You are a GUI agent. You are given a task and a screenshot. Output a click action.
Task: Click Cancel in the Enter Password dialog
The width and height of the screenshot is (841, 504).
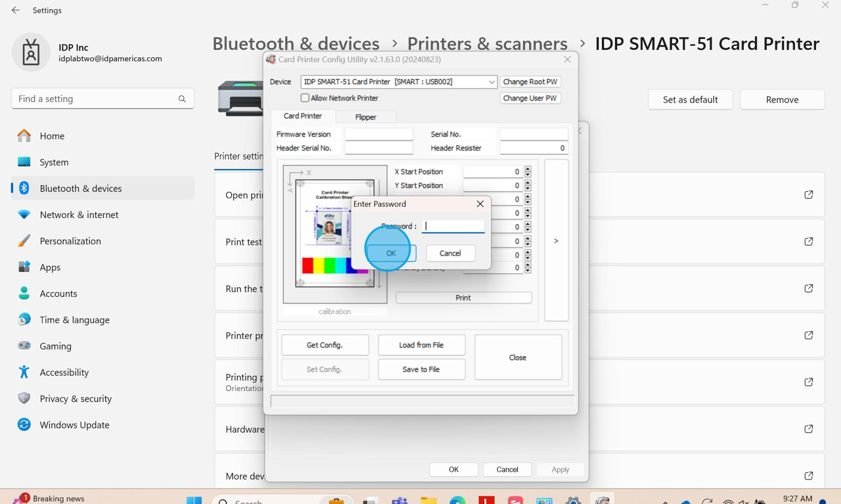point(450,253)
